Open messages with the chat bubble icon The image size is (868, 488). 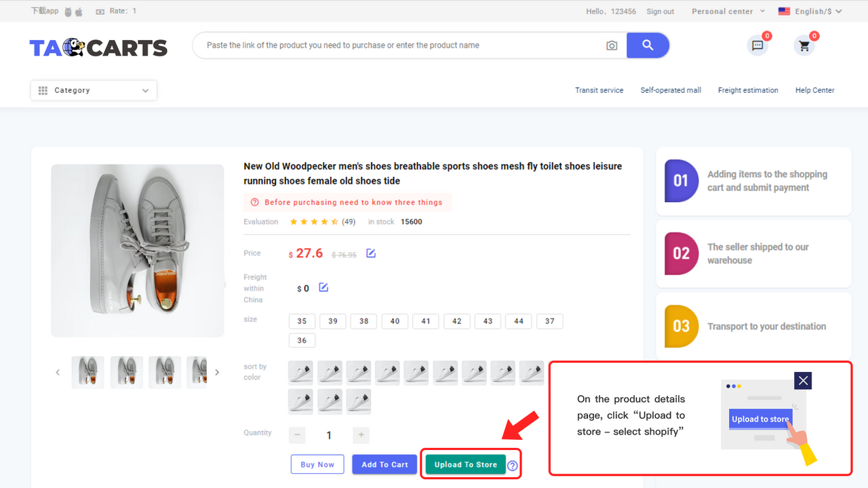click(757, 45)
